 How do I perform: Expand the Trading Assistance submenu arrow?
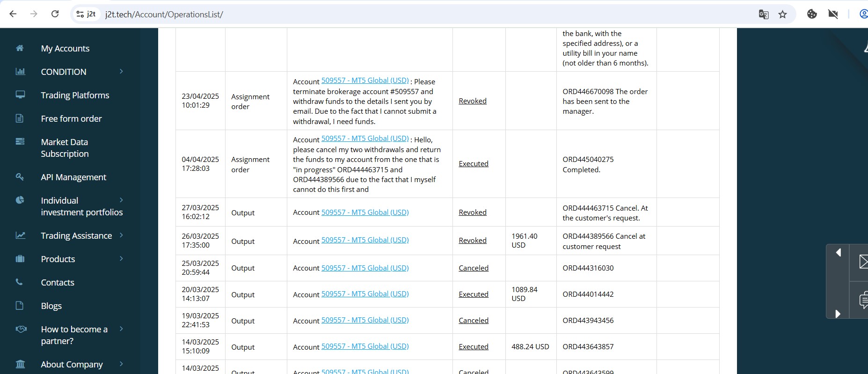point(121,235)
